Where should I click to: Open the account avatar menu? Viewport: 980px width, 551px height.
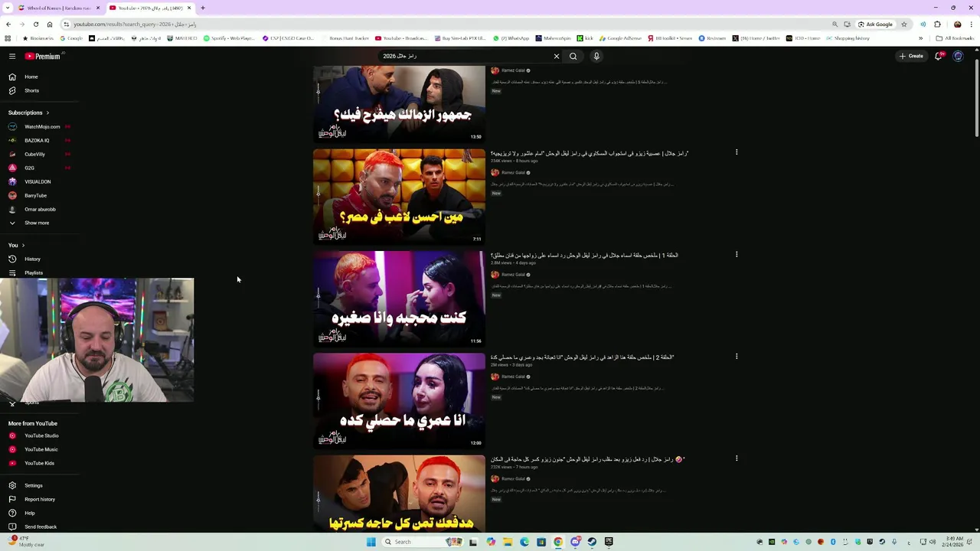tap(958, 56)
